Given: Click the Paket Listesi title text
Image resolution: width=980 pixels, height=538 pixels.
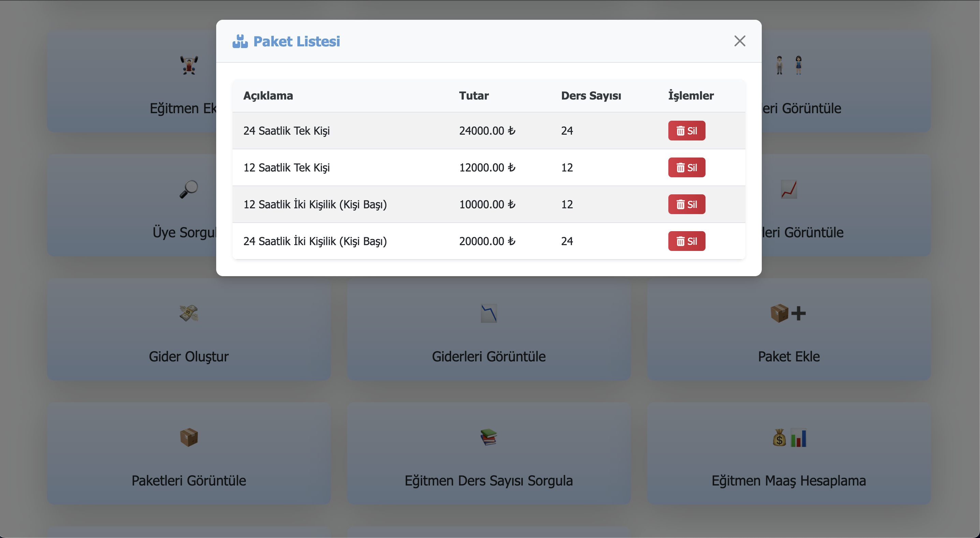Looking at the screenshot, I should coord(296,41).
